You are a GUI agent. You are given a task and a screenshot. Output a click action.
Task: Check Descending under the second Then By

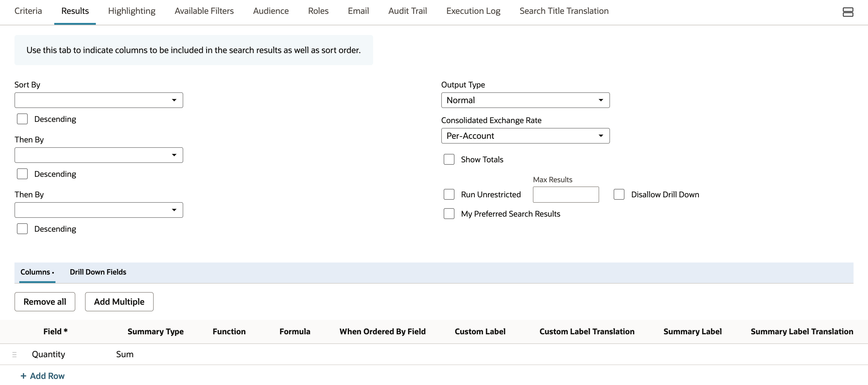(x=22, y=229)
